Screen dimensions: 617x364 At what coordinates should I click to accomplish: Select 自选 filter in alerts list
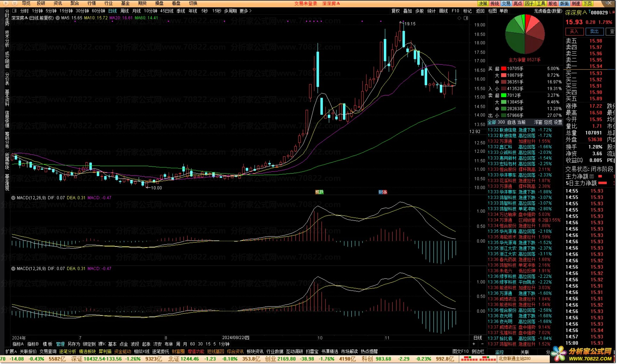(512, 123)
